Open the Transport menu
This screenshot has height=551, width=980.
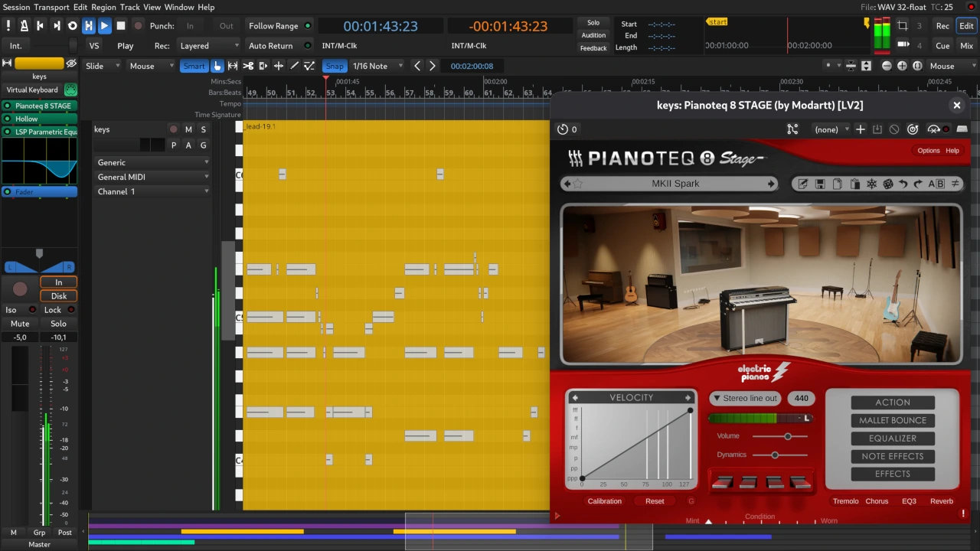[x=51, y=7]
